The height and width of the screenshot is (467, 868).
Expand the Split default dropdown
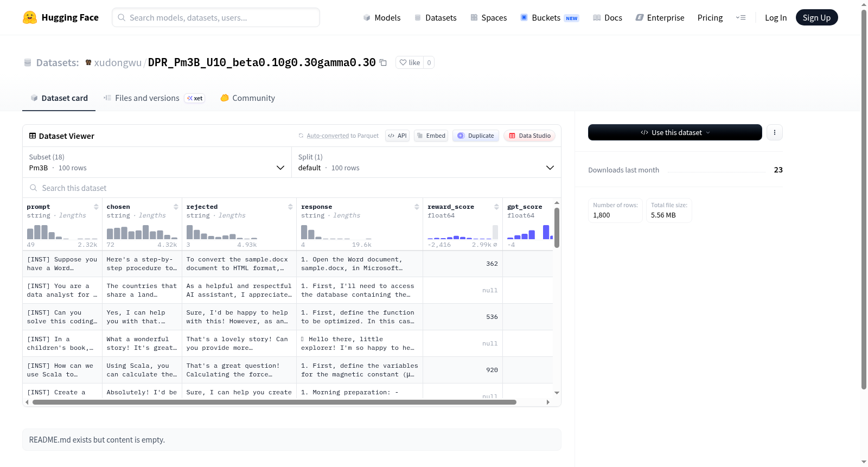pos(426,162)
